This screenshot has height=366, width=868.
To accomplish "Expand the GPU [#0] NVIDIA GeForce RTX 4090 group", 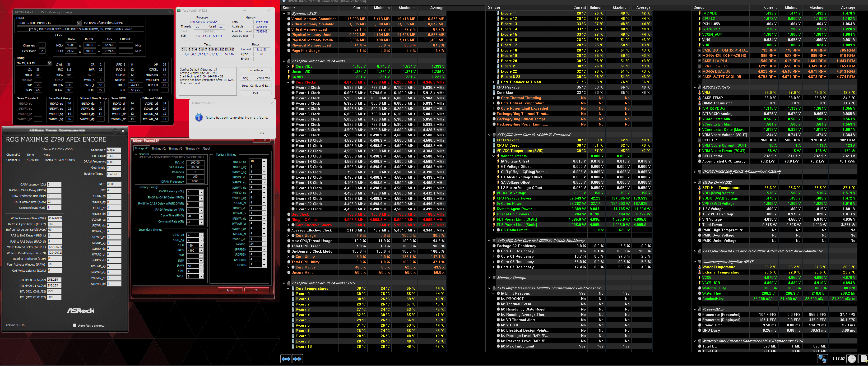I will pos(695,251).
